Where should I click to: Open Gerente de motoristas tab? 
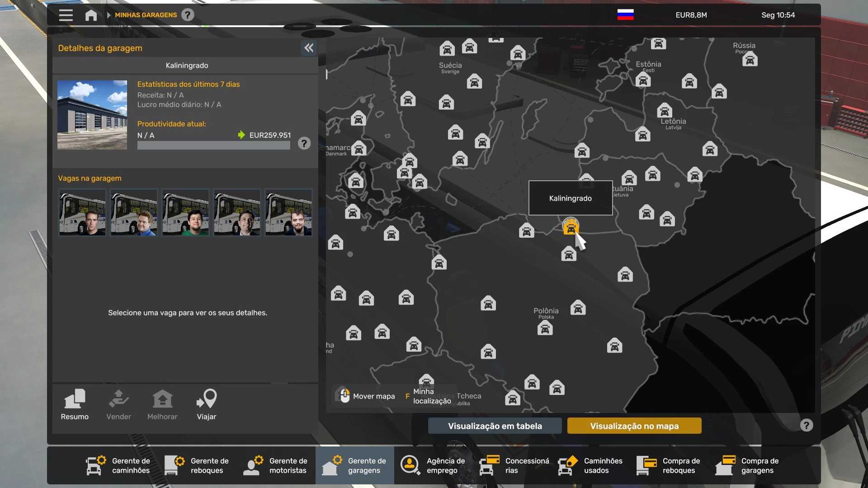tap(276, 465)
